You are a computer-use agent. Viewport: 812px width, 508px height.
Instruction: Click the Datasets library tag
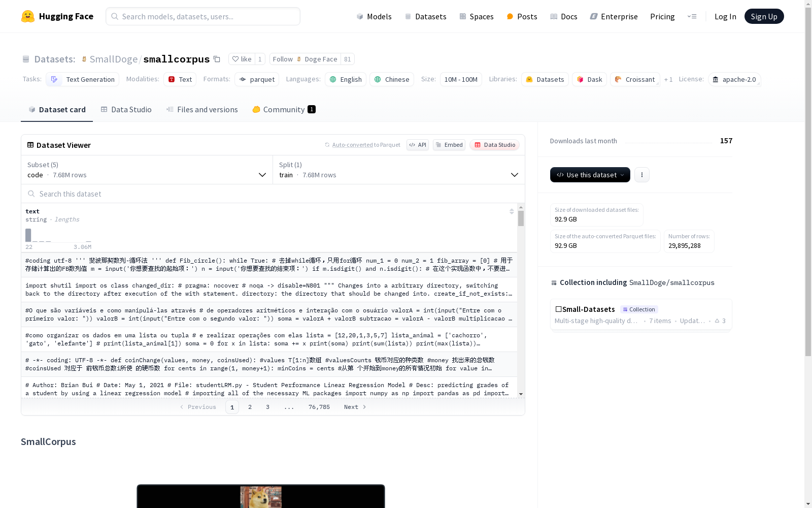[x=545, y=79]
